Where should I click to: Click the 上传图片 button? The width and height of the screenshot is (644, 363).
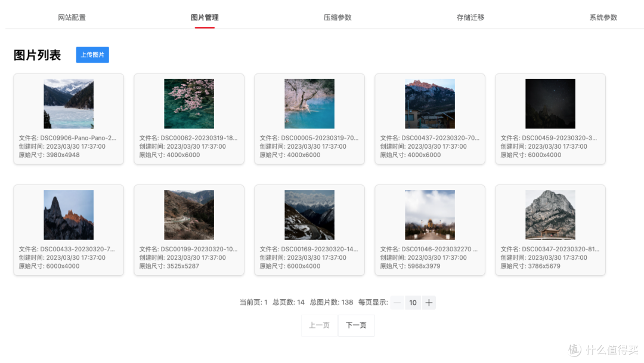92,55
